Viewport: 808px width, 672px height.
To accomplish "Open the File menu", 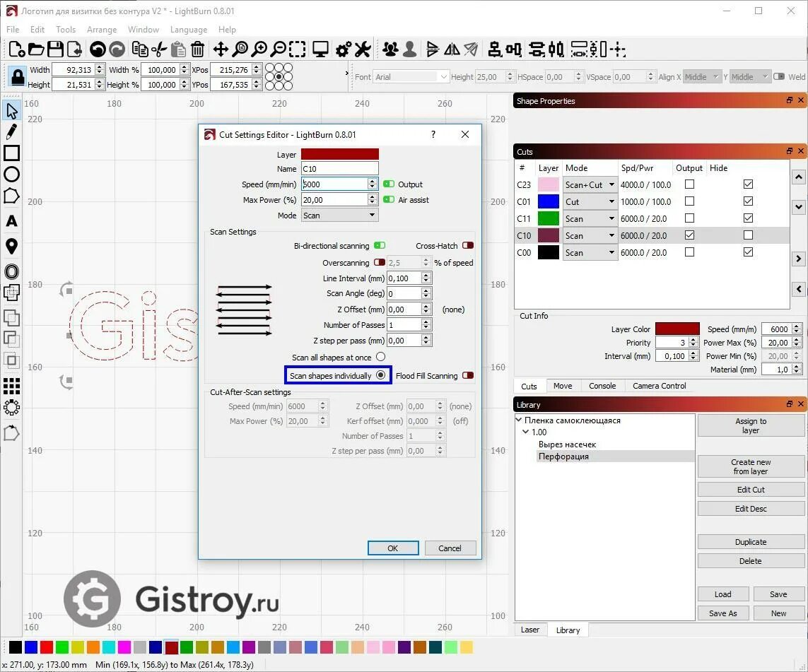I will pyautogui.click(x=12, y=30).
